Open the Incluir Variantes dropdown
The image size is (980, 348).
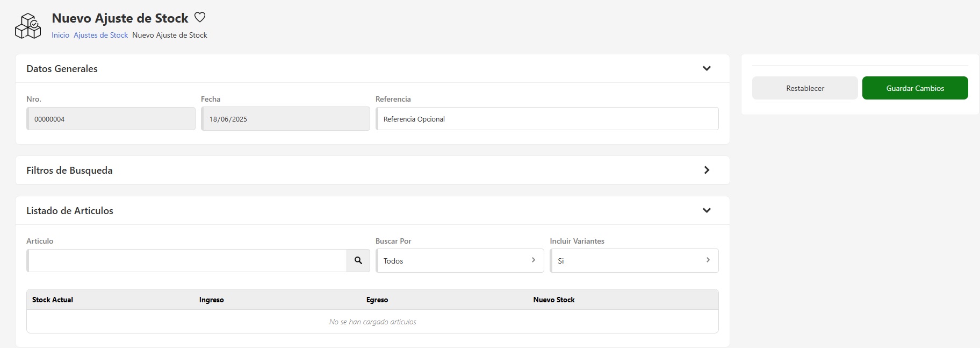(x=634, y=261)
